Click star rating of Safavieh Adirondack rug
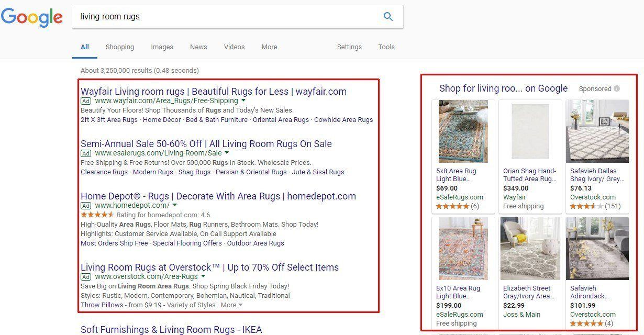The image size is (644, 335). pos(586,323)
